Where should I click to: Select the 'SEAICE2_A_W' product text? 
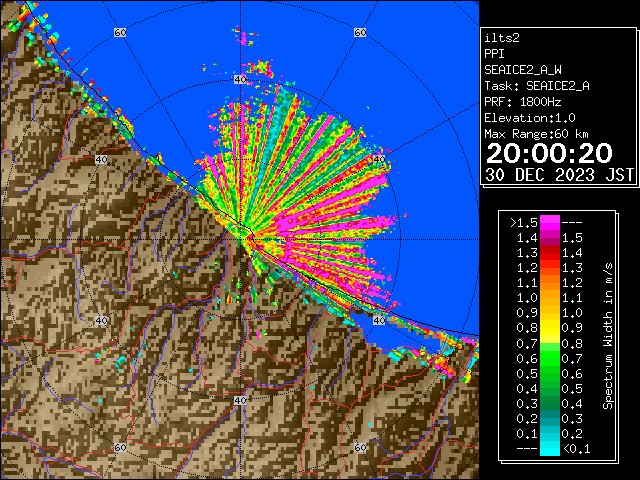click(523, 70)
